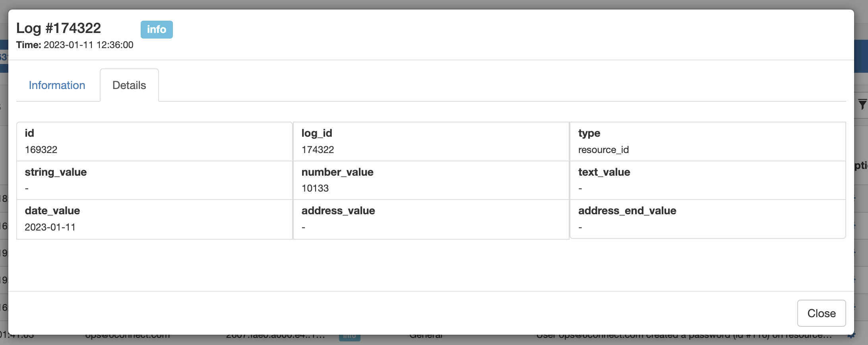Click the date_value field label
This screenshot has height=345, width=868.
tap(52, 211)
